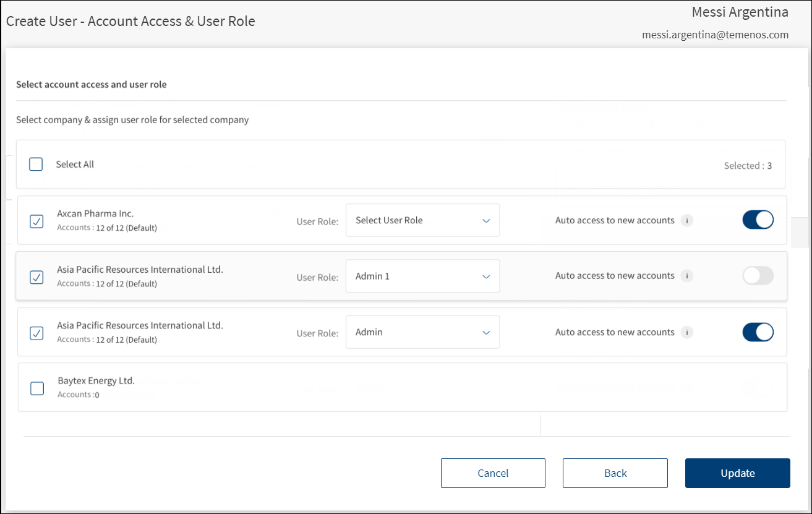Disable auto access for Axcan Pharma Inc.
Screen dimensions: 812x514
point(758,220)
